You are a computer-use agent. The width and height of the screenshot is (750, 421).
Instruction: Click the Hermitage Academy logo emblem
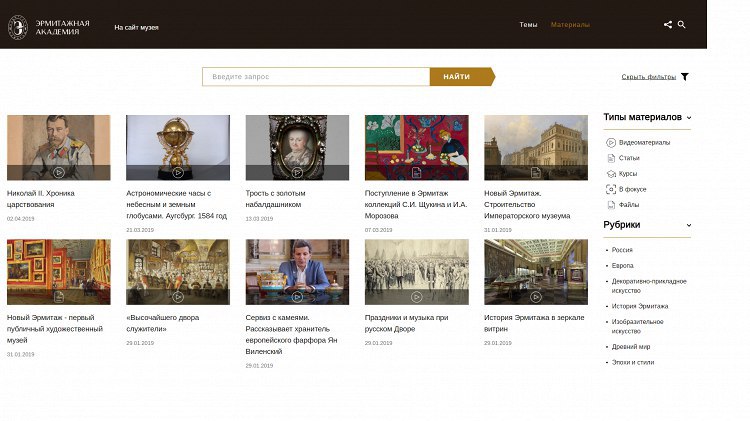(x=18, y=27)
